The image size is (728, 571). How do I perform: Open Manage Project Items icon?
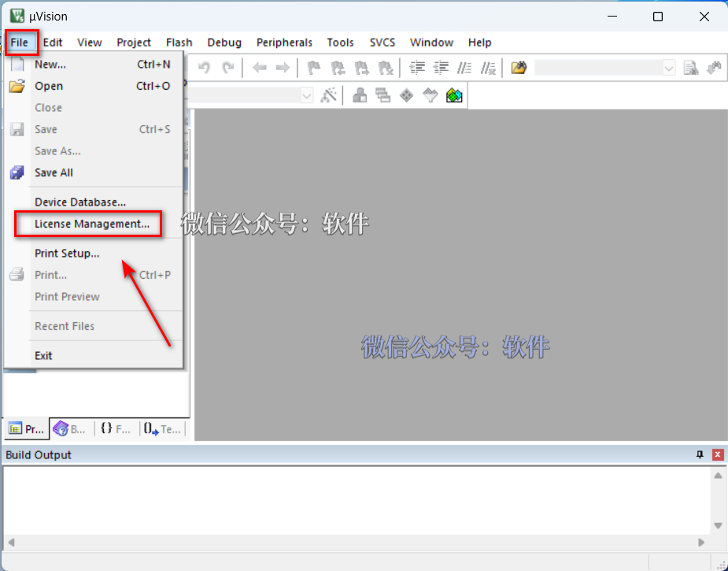click(360, 96)
